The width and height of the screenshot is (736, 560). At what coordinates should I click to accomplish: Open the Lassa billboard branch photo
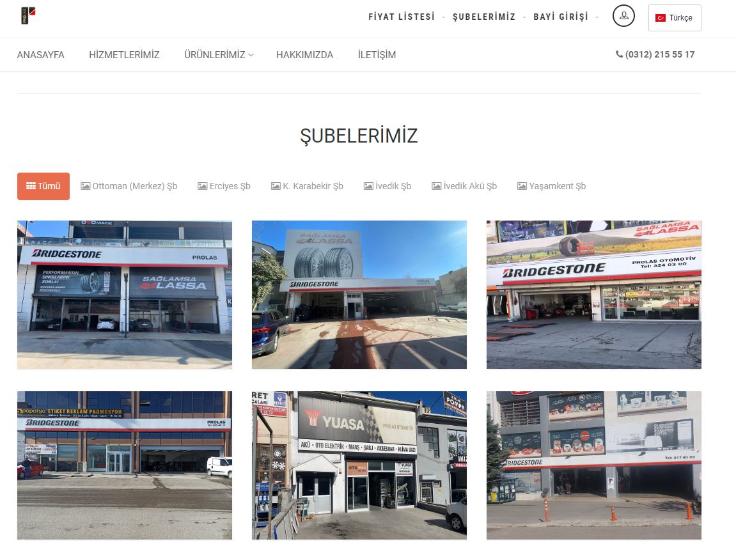click(359, 294)
